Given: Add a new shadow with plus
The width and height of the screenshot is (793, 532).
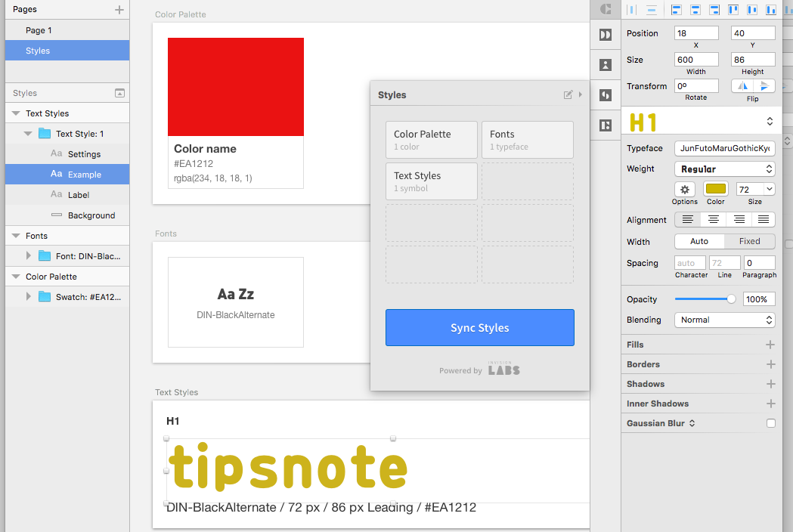Looking at the screenshot, I should (770, 384).
